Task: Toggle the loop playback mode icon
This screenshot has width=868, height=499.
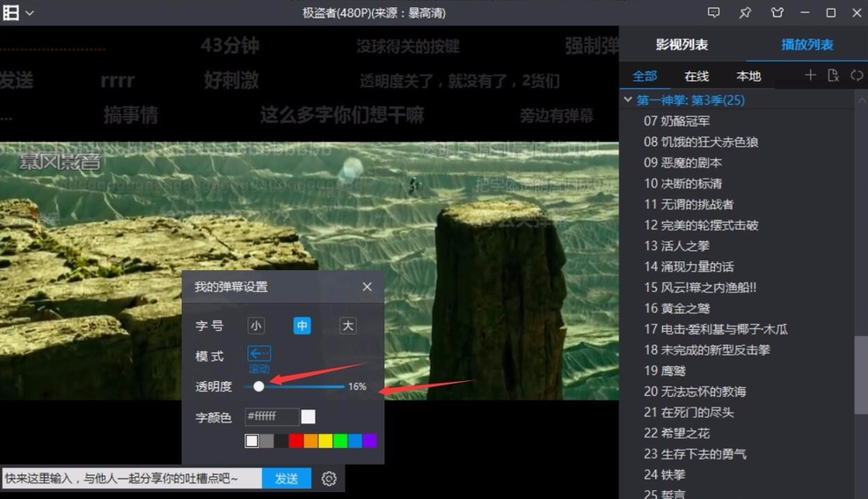Action: coord(857,75)
